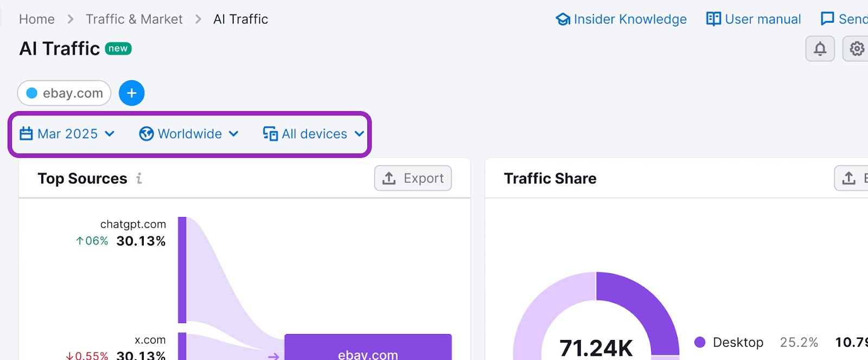Click the chatgpt.com source label
868x360 pixels.
pyautogui.click(x=133, y=224)
